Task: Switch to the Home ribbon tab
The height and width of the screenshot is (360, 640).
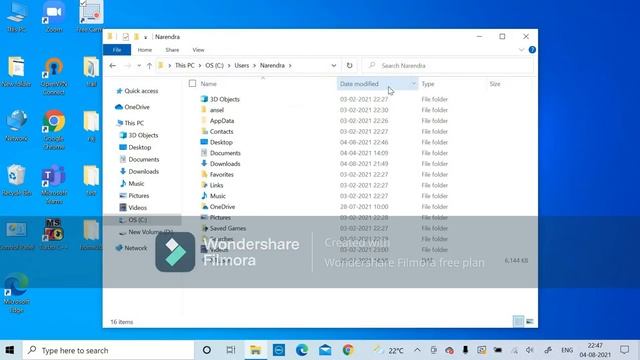Action: pyautogui.click(x=144, y=50)
